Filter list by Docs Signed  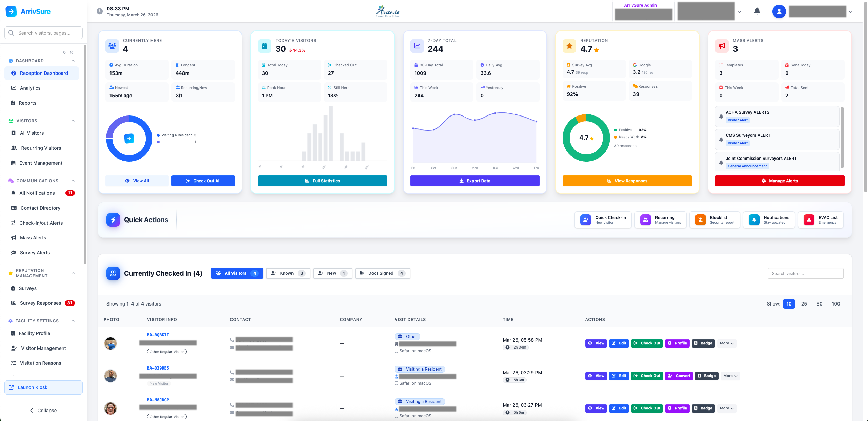point(382,273)
